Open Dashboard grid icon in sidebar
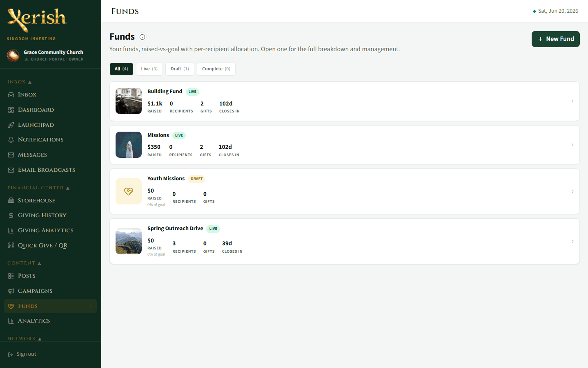The width and height of the screenshot is (588, 368). (x=11, y=110)
